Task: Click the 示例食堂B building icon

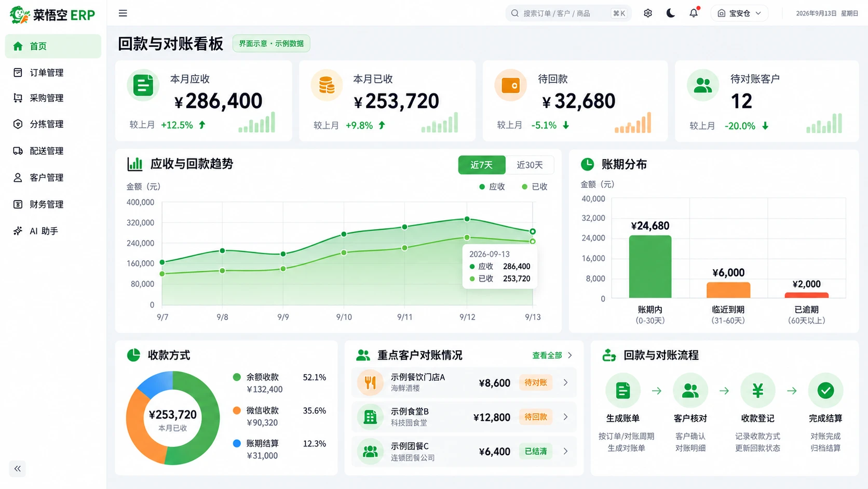Action: coord(370,417)
